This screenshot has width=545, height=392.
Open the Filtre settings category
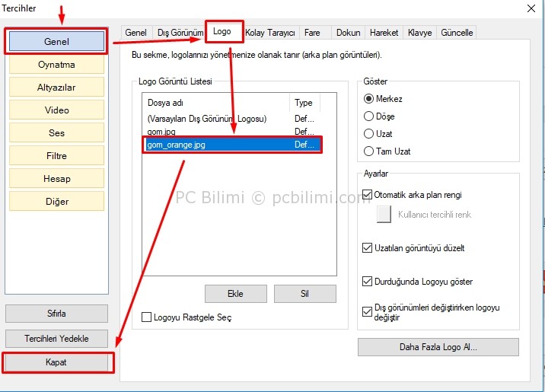point(56,156)
